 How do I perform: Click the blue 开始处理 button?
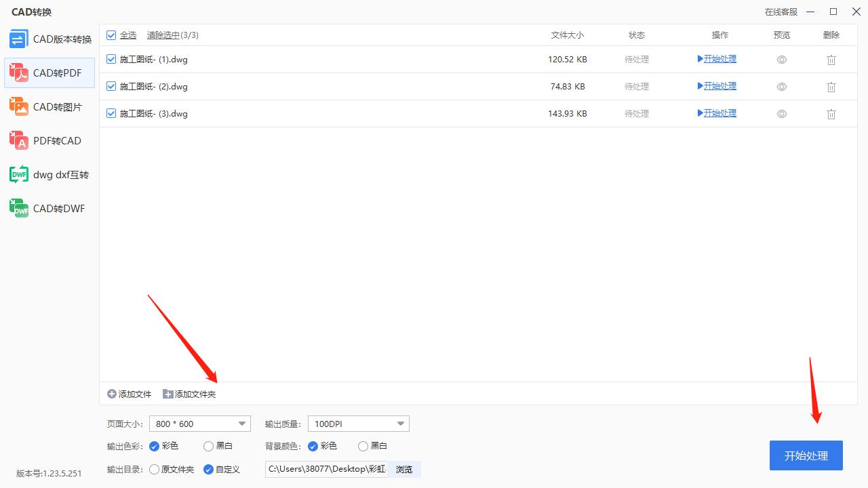pos(806,455)
